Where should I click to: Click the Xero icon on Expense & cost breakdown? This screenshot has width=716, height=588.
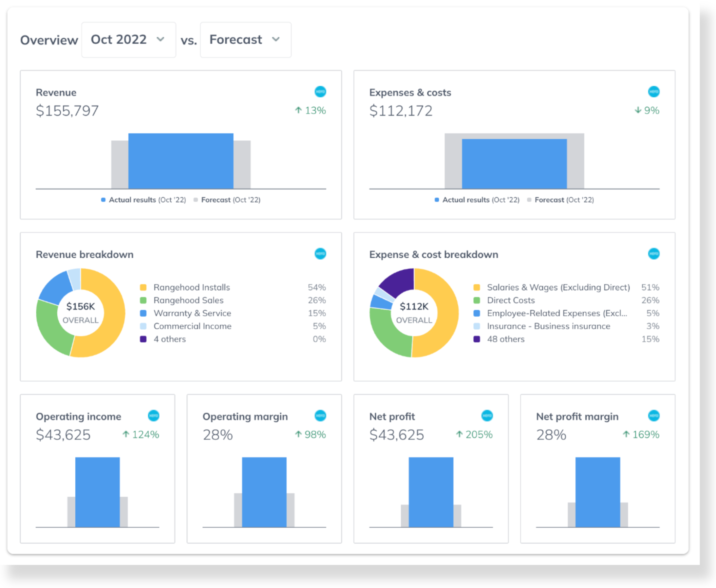[653, 254]
